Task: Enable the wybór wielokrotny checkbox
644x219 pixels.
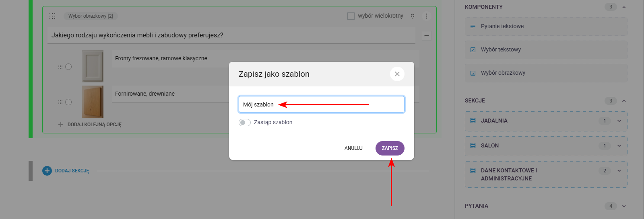Action: pos(351,16)
